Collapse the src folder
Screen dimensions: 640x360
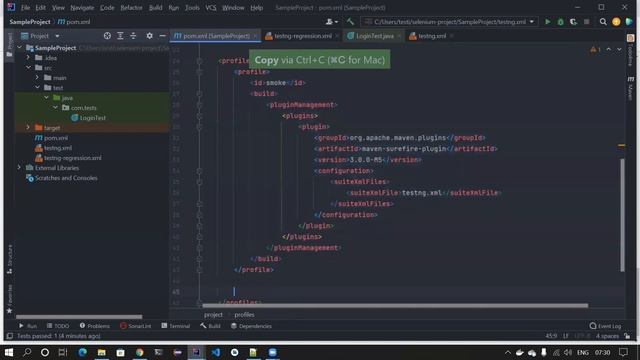[28, 67]
